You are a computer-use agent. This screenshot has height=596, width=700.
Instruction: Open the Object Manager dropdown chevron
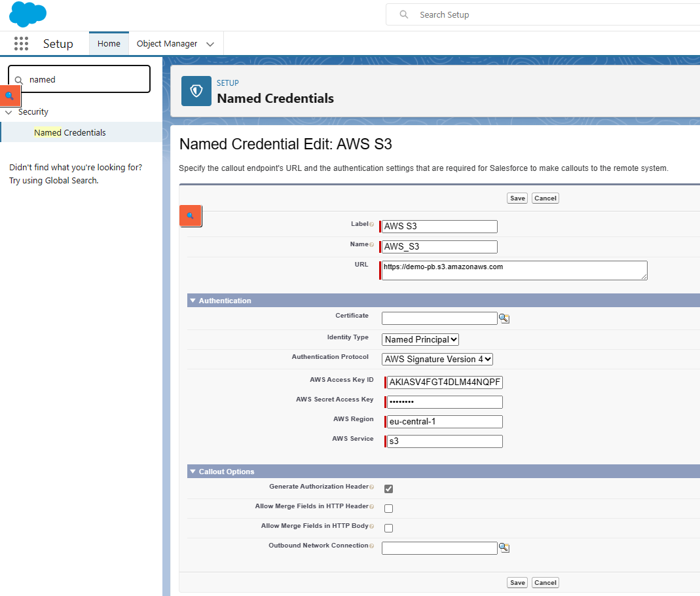pos(210,44)
